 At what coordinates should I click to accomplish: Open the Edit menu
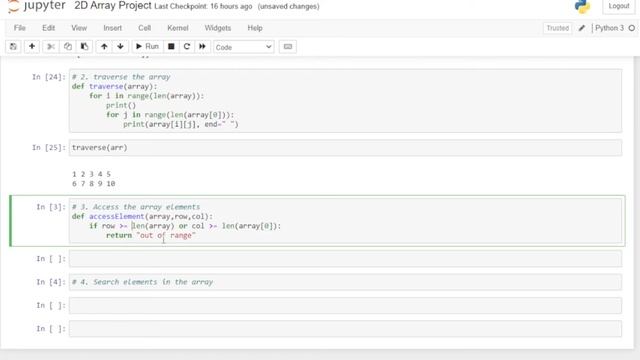48,28
